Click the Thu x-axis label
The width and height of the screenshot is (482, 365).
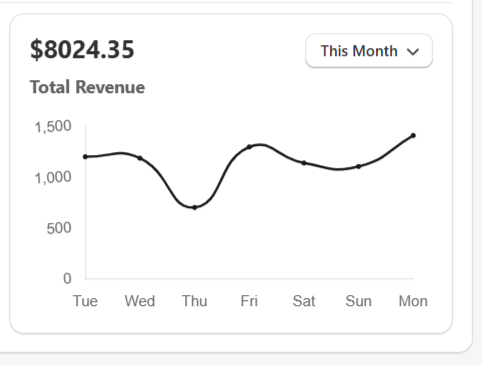pyautogui.click(x=195, y=301)
